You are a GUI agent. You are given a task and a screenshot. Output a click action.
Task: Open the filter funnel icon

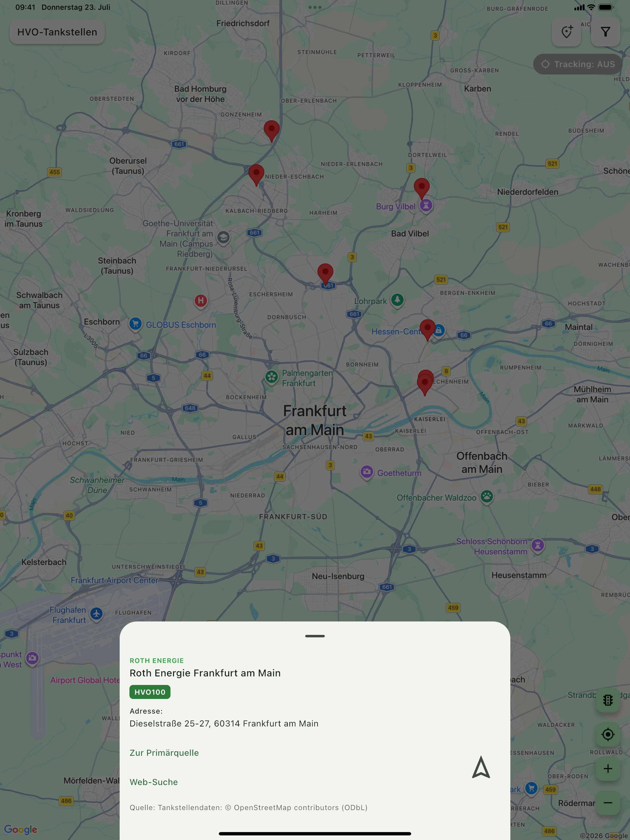point(605,32)
